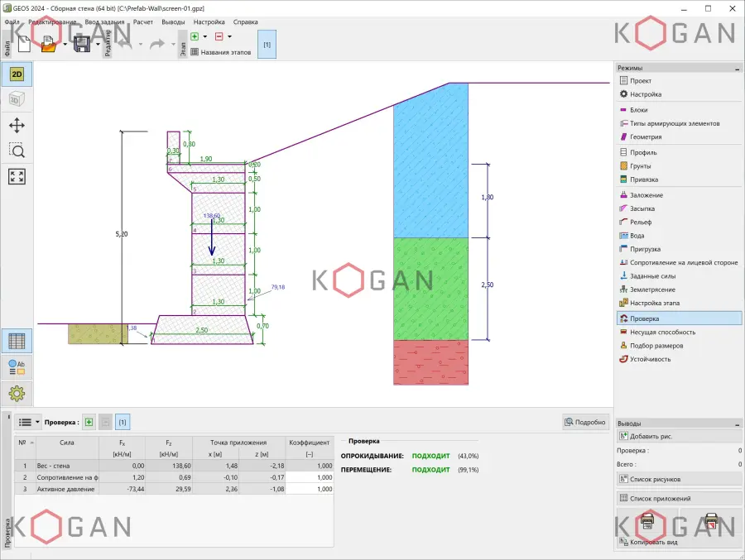Click the green add stage icon
This screenshot has height=560, width=745.
(195, 36)
